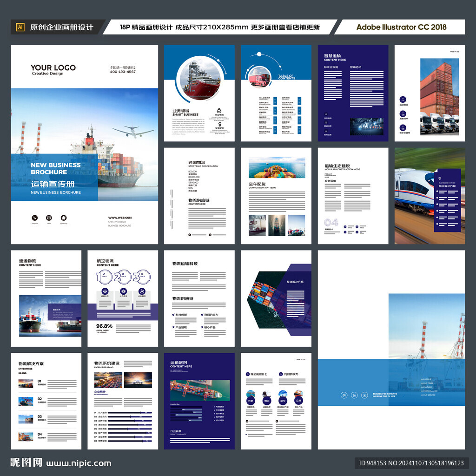The width and height of the screenshot is (476, 476).
Task: Click the 铁路 circle badge
Action: click(x=251, y=401)
